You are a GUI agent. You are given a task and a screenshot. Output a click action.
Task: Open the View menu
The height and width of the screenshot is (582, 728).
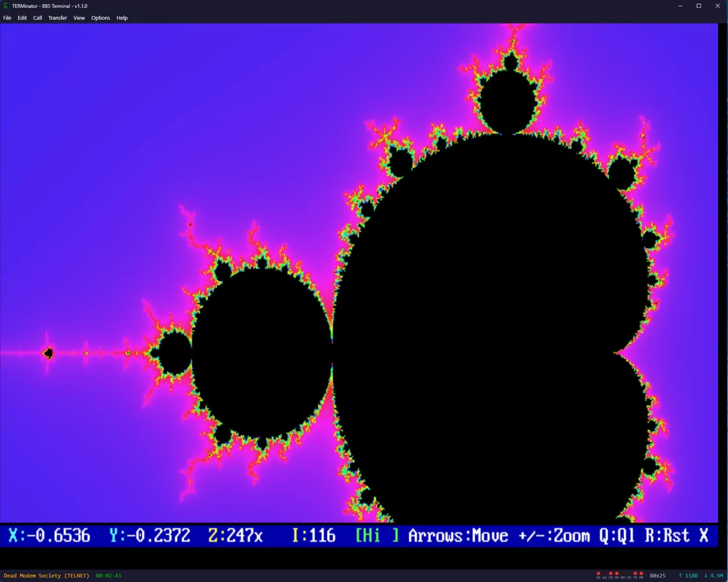79,18
